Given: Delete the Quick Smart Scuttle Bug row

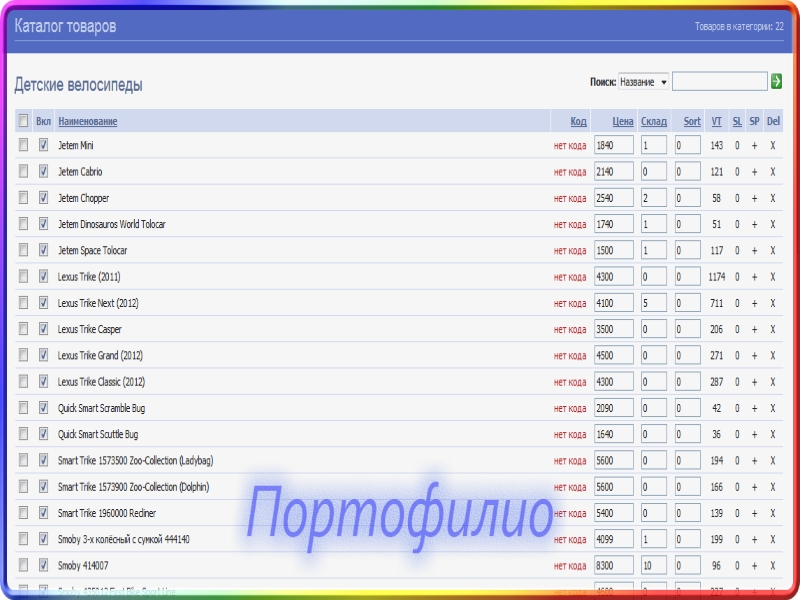Looking at the screenshot, I should [772, 435].
